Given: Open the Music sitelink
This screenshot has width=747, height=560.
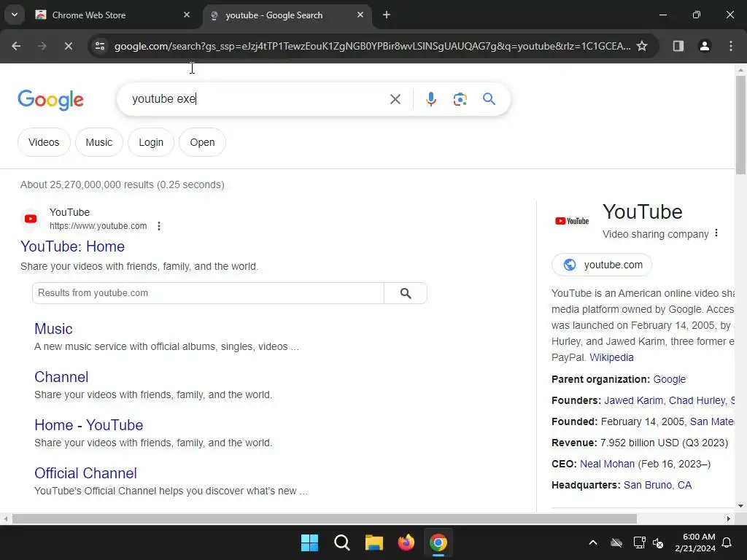Looking at the screenshot, I should [x=53, y=329].
